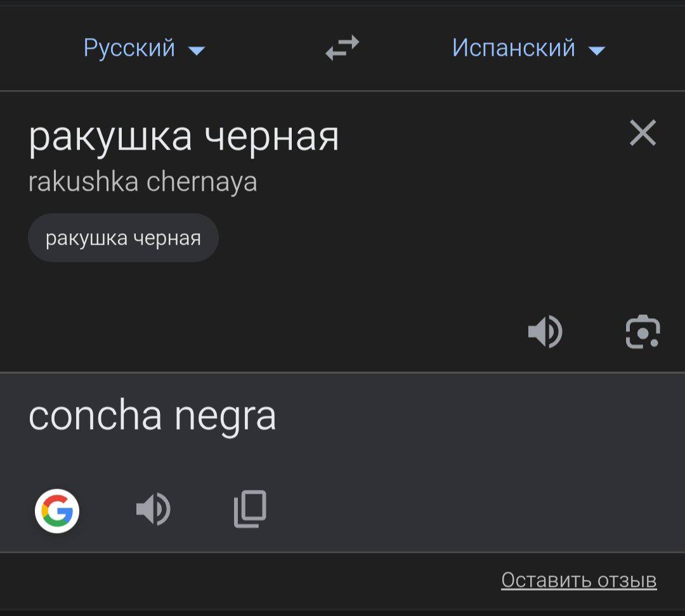Swap the source and target languages
The height and width of the screenshot is (616, 685).
[342, 48]
